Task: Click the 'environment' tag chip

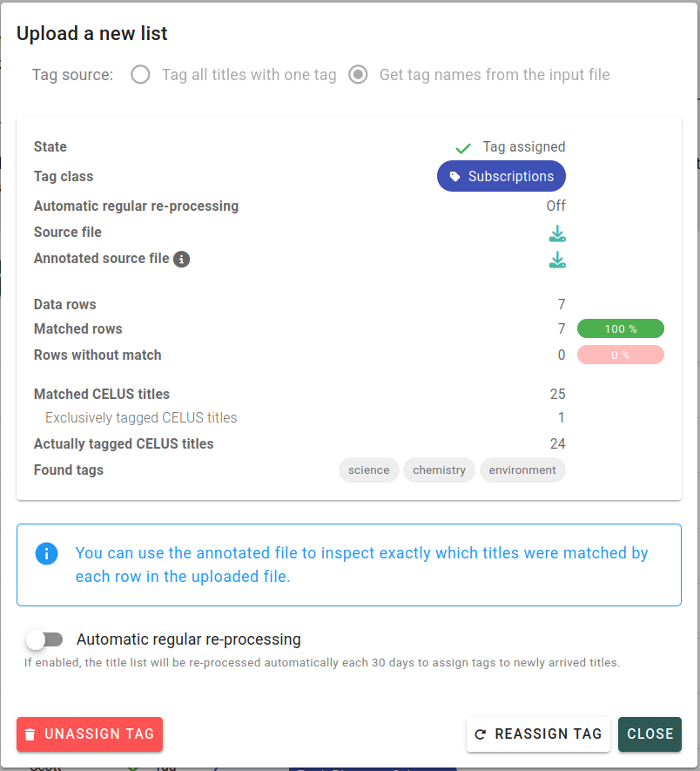Action: (x=522, y=470)
